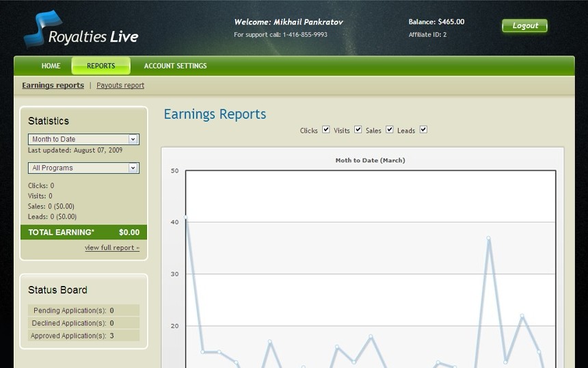Click the y-axis label 30
The image size is (588, 368).
175,274
